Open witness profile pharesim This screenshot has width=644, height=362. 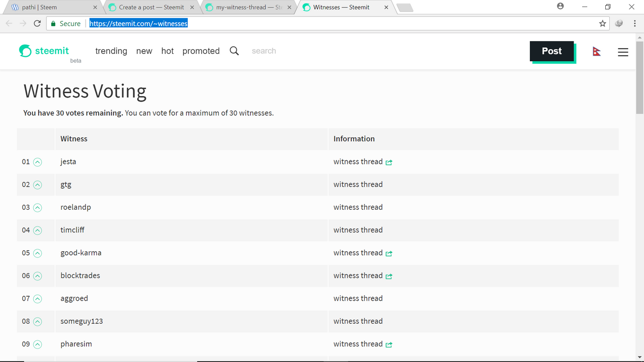click(76, 344)
